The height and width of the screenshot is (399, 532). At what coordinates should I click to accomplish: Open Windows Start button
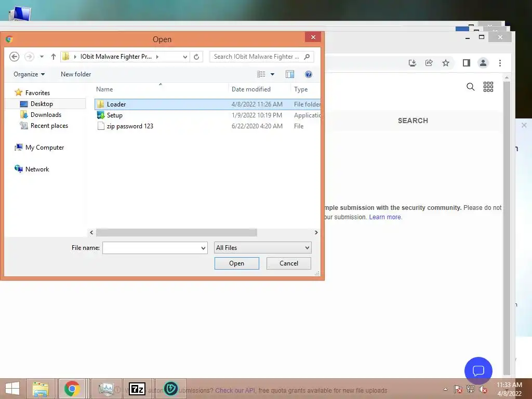pyautogui.click(x=12, y=389)
